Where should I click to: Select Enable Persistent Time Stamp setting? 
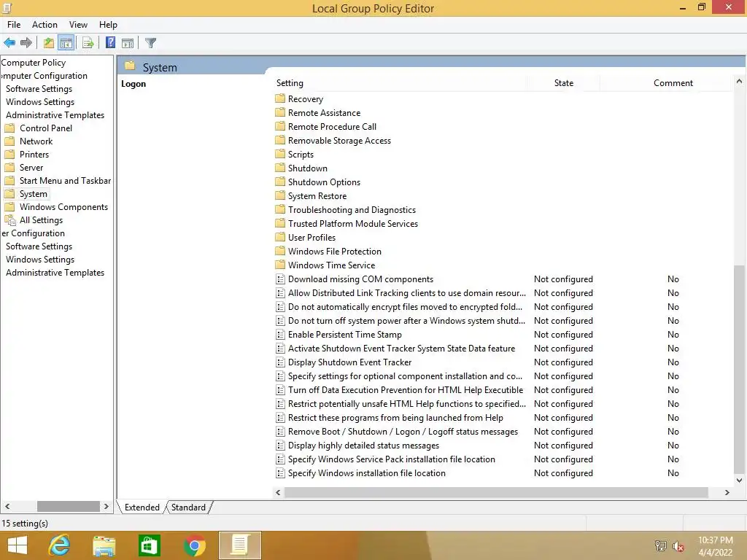tap(345, 334)
